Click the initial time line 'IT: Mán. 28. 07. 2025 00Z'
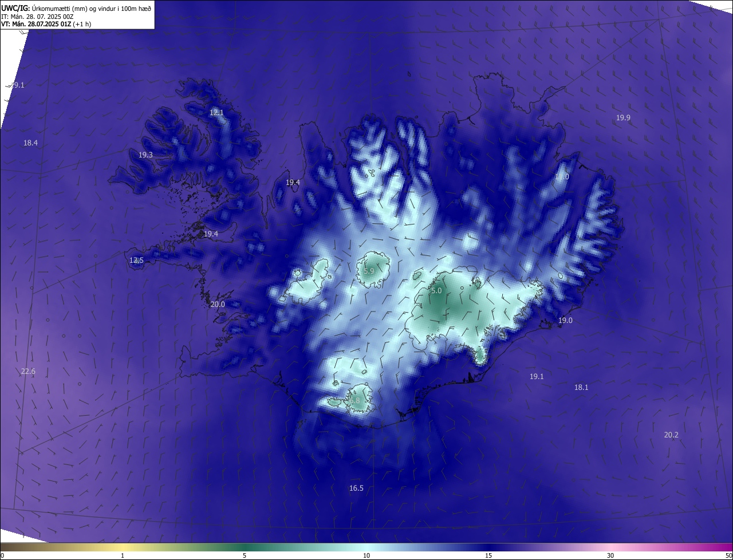Screen dimensions: 733x560 [37, 17]
